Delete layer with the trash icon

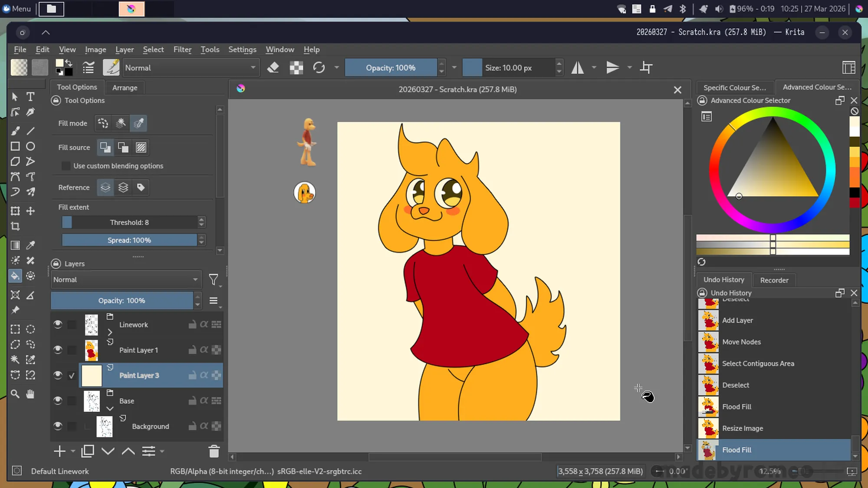[214, 452]
